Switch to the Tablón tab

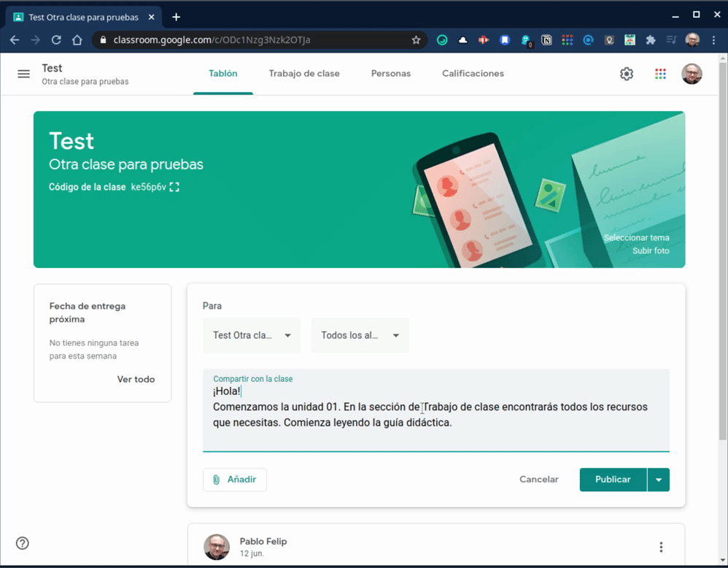tap(223, 74)
